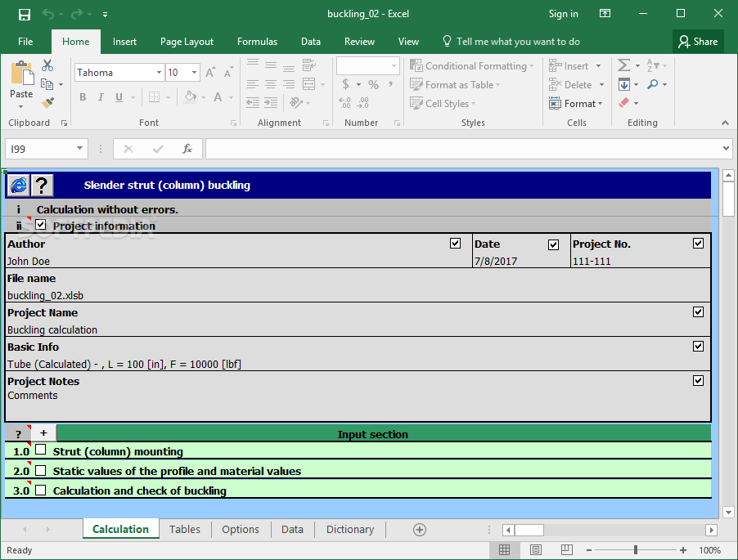Open the Formulas tab
The image size is (738, 560).
257,42
